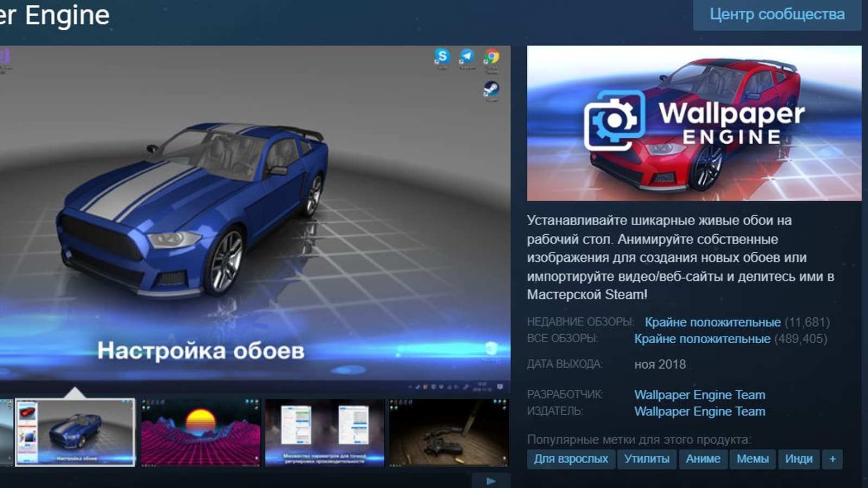Select the synthwave sunset grid thumbnail
This screenshot has height=488, width=868.
click(x=201, y=432)
